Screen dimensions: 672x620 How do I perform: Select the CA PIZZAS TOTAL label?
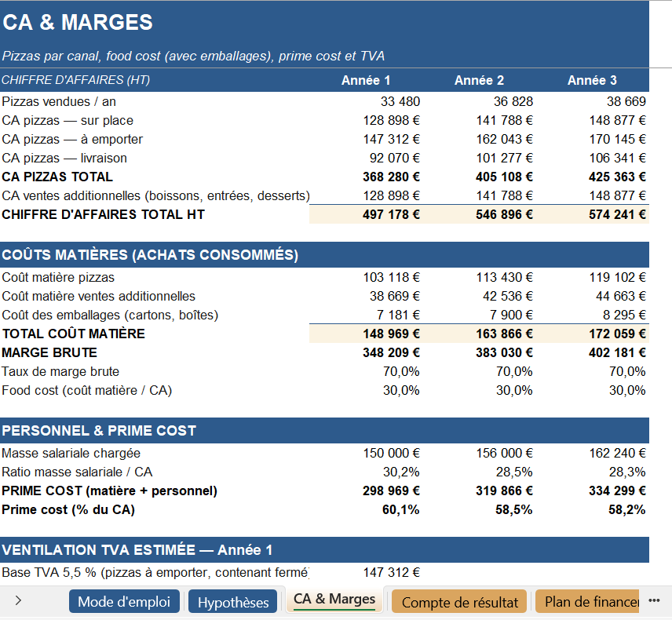coord(57,177)
